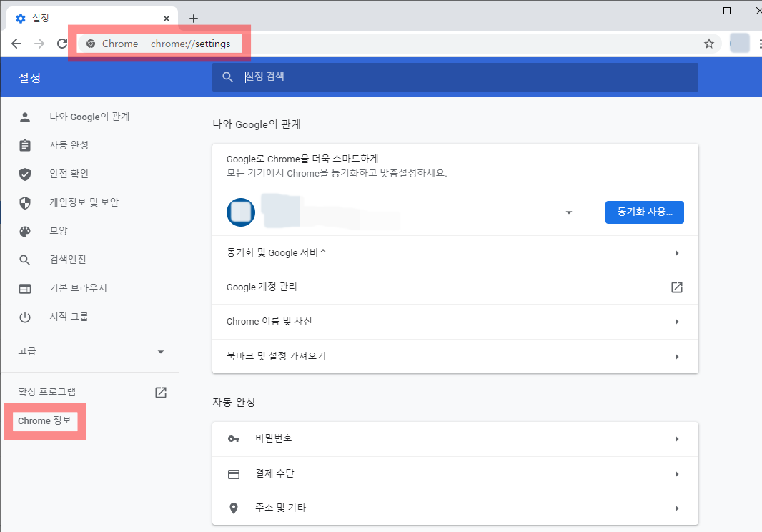
Task: Open 주소 및 기타 addresses row
Action: (455, 508)
